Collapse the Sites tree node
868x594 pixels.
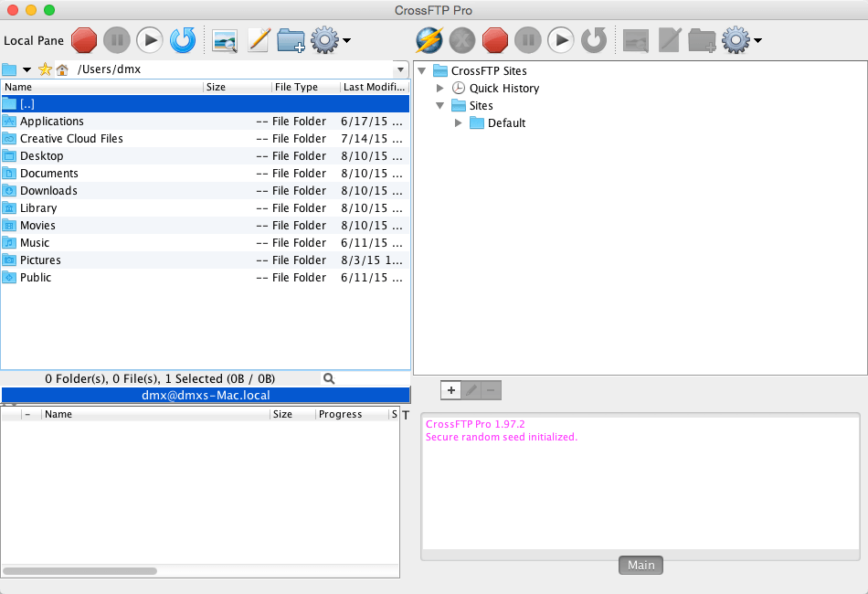click(440, 106)
